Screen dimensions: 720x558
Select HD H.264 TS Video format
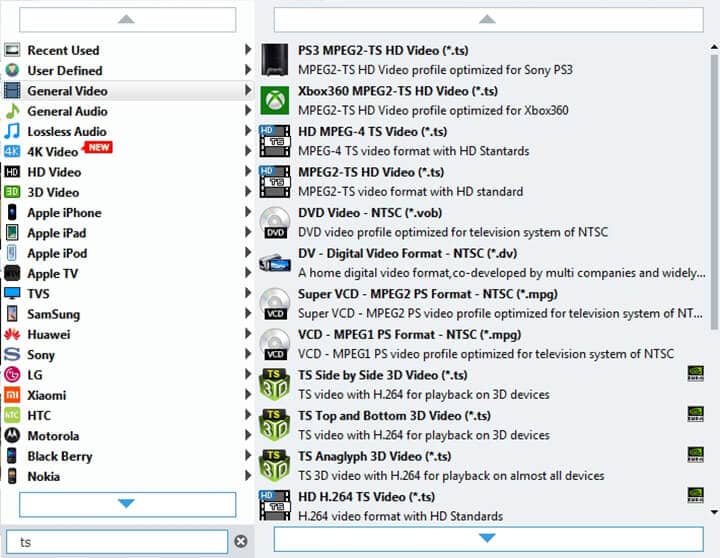tap(481, 507)
